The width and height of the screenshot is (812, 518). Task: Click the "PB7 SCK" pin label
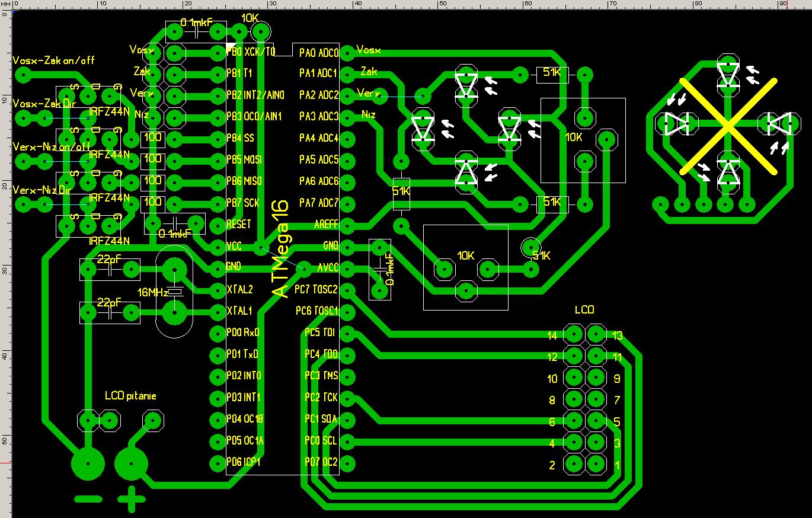tap(243, 203)
